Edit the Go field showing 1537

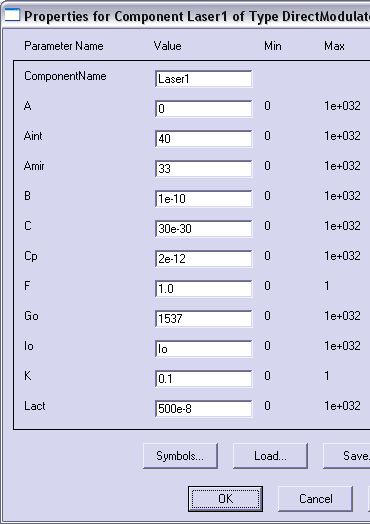click(204, 319)
